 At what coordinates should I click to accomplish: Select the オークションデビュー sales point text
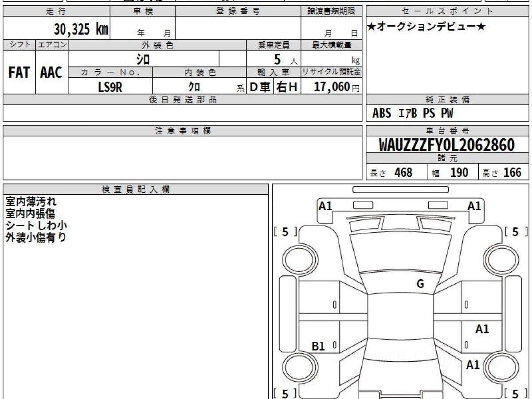click(x=426, y=27)
